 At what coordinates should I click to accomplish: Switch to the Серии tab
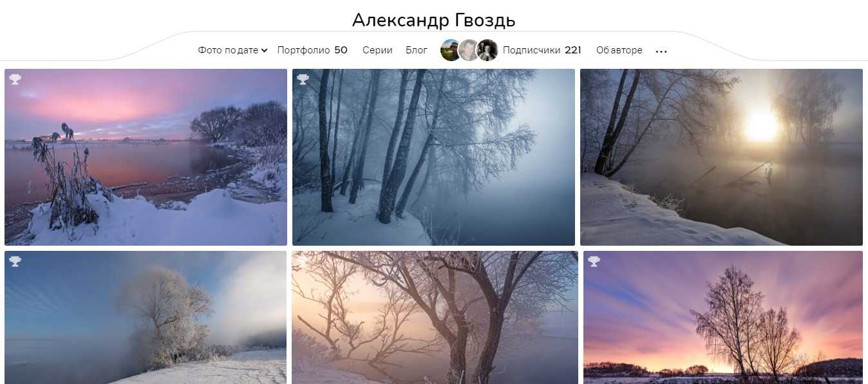pos(377,50)
